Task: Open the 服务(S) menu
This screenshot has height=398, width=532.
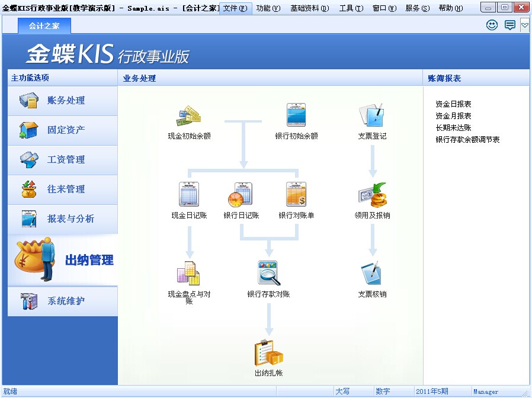Action: coord(417,8)
